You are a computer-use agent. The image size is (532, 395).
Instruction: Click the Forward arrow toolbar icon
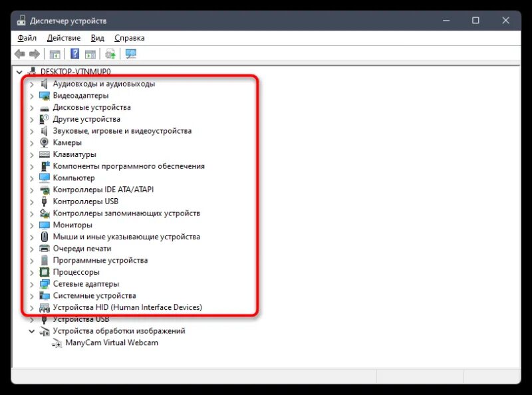(x=35, y=54)
